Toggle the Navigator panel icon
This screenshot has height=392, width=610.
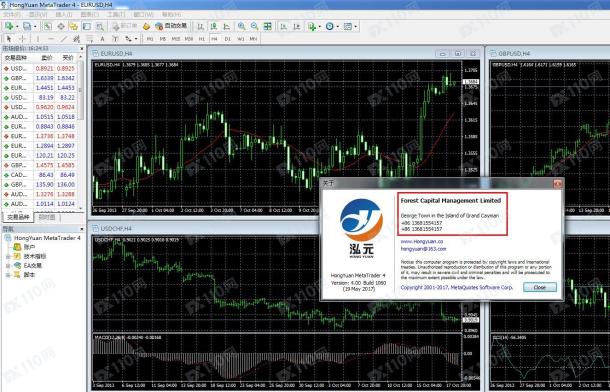click(74, 26)
